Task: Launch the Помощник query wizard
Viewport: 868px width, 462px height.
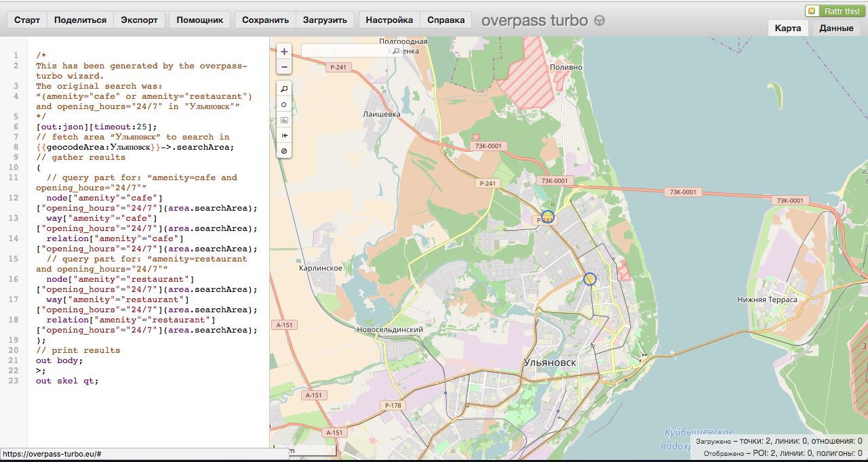Action: tap(200, 20)
